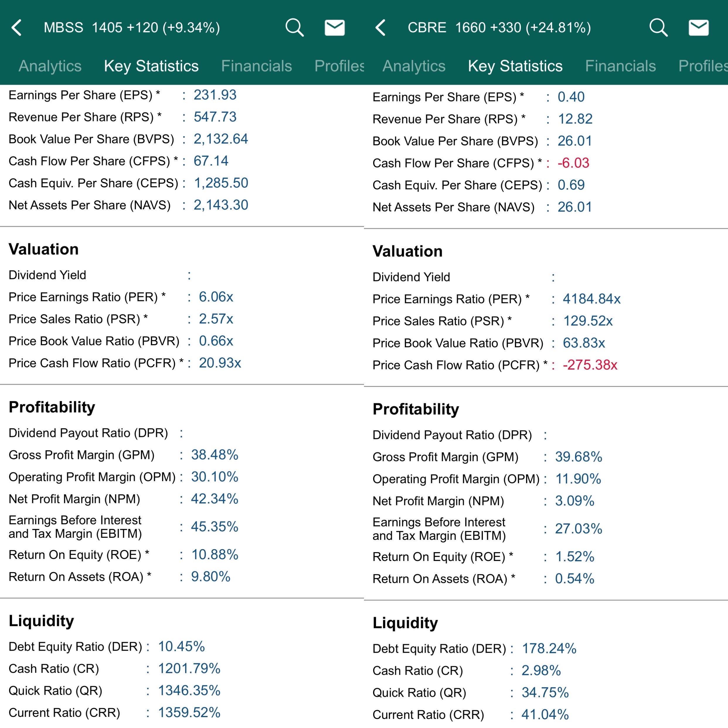This screenshot has width=728, height=728.
Task: Open search on the CBRE screen
Action: point(658,28)
